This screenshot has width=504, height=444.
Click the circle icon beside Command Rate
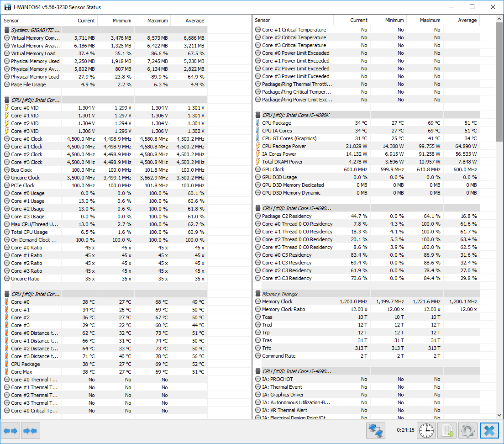pos(258,356)
